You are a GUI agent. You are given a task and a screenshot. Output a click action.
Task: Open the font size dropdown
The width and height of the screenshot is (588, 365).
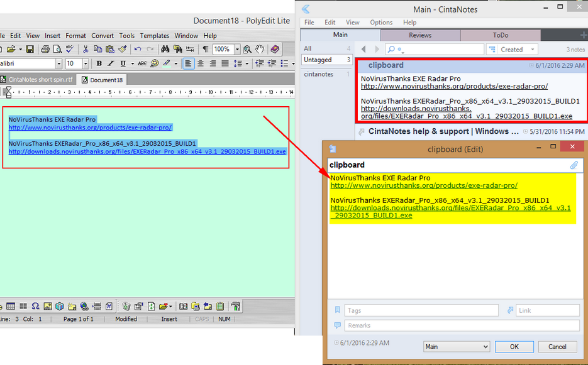point(86,63)
